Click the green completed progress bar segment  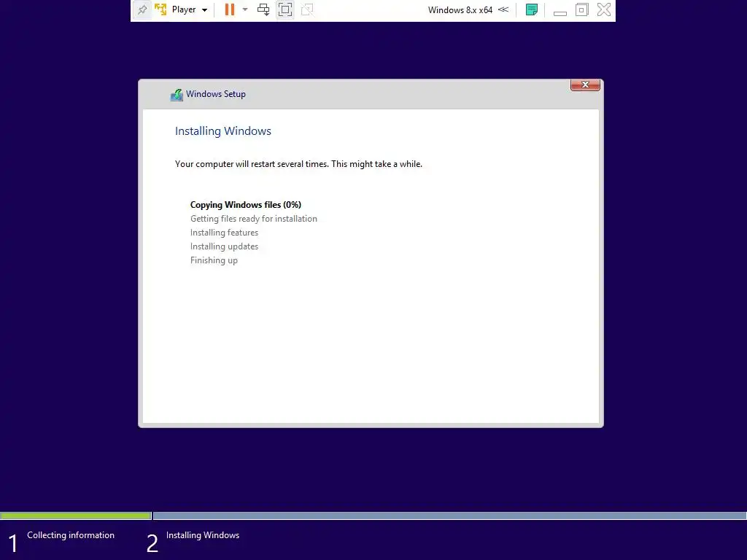pos(76,516)
